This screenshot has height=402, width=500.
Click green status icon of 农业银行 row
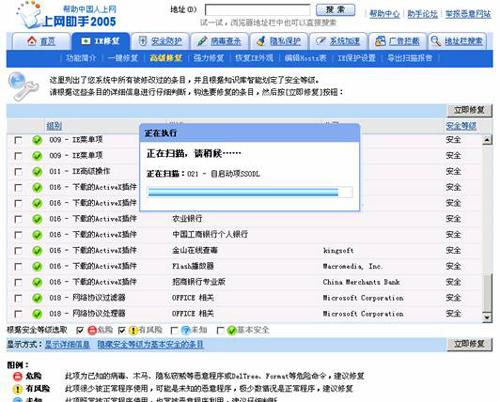[x=37, y=219]
